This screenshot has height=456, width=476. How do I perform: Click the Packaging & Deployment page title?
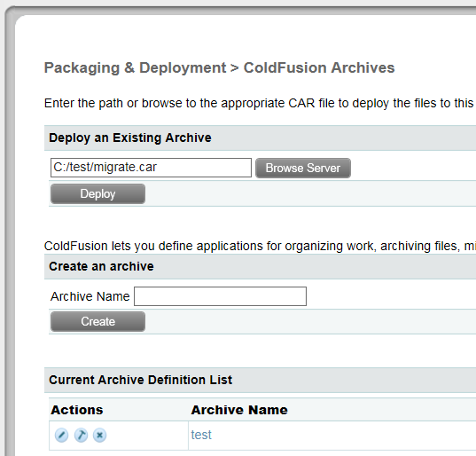coord(219,67)
